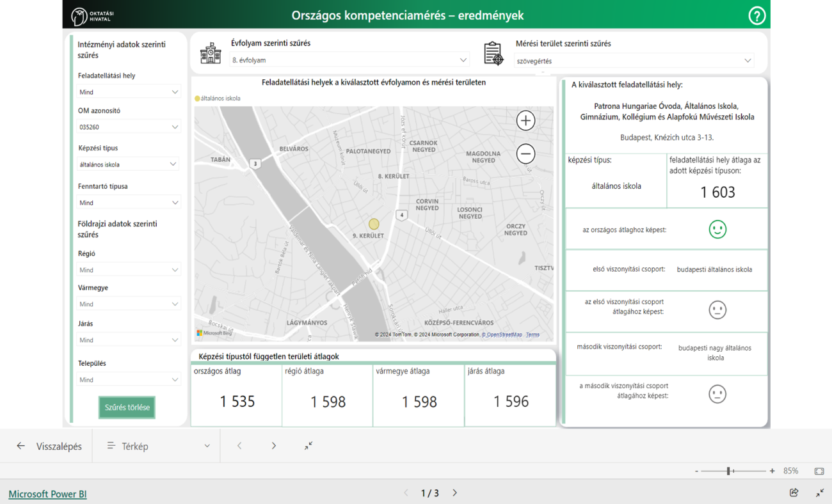Open the OM azonosító dropdown
Screen dimensions: 832x504
coord(129,127)
